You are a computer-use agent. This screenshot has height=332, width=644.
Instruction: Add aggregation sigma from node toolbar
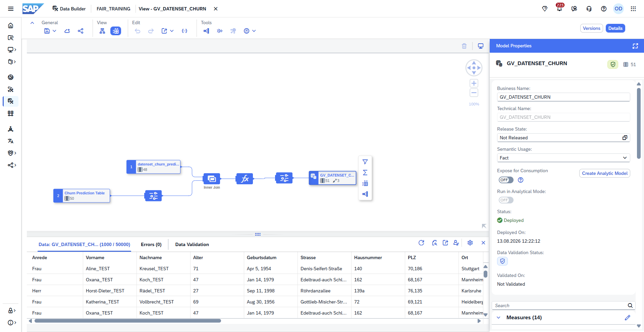(365, 173)
